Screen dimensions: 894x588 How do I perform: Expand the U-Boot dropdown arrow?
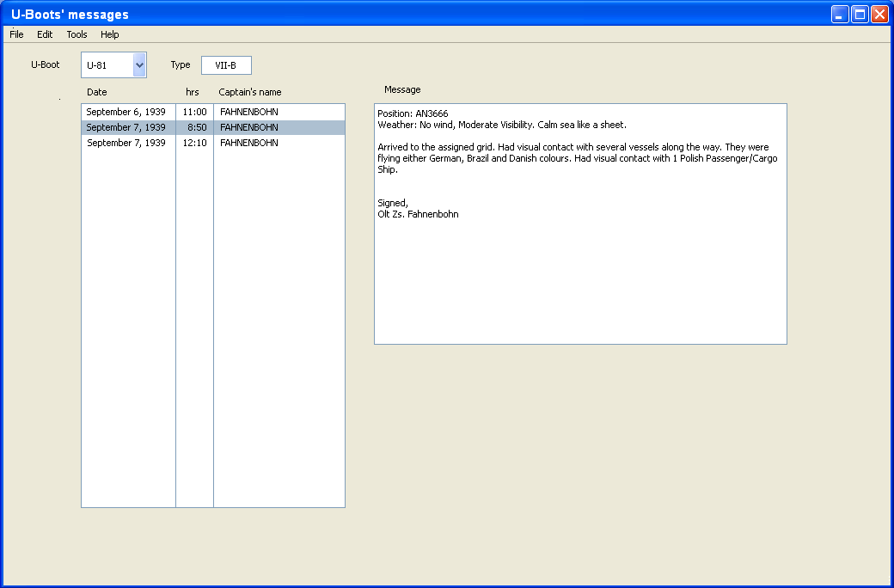[x=139, y=65]
